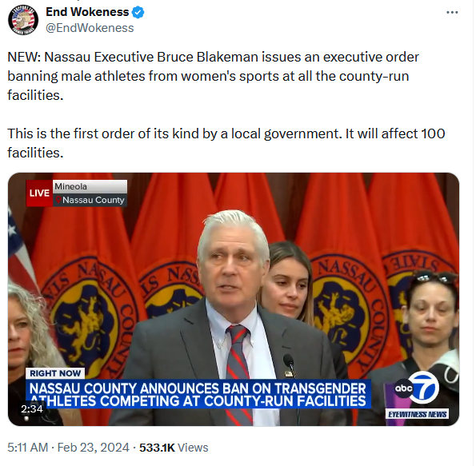Click the abc7 station logo
Screen dimensions: 476x466
(418, 388)
